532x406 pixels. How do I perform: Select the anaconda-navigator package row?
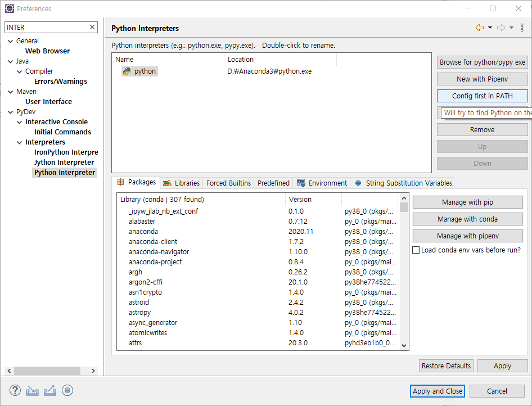pos(258,252)
